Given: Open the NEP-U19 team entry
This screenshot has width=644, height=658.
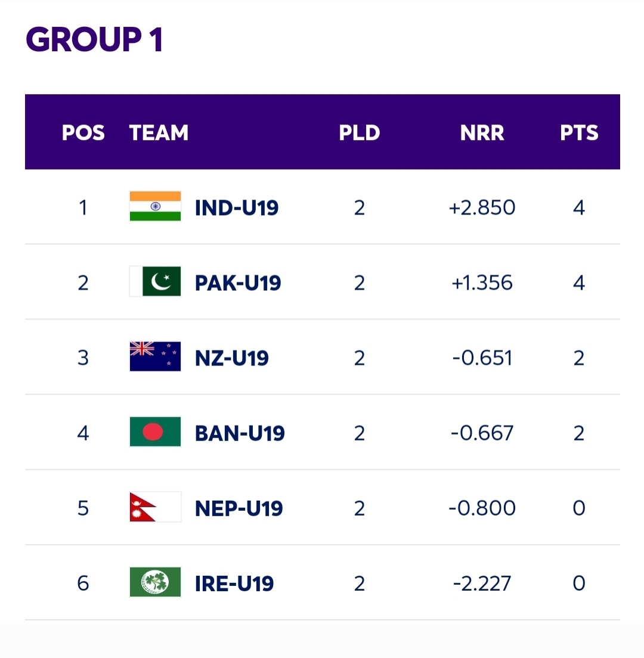Looking at the screenshot, I should [239, 508].
